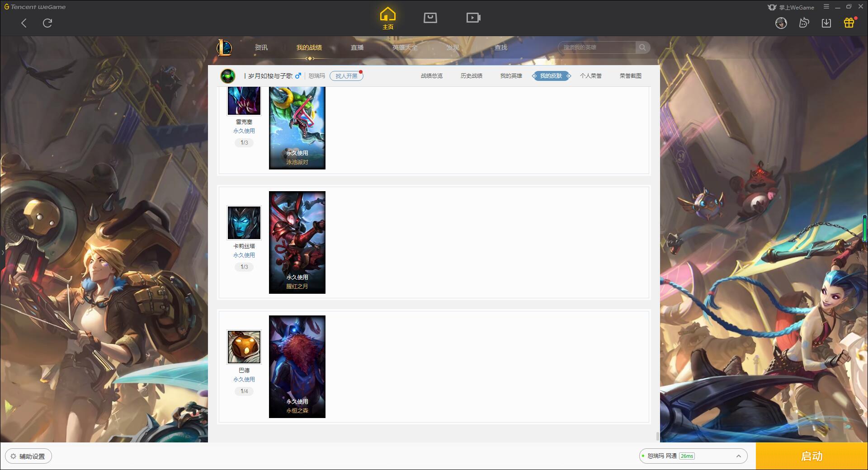Click the 找人开黑 button
Viewport: 868px width, 470px height.
pyautogui.click(x=346, y=76)
